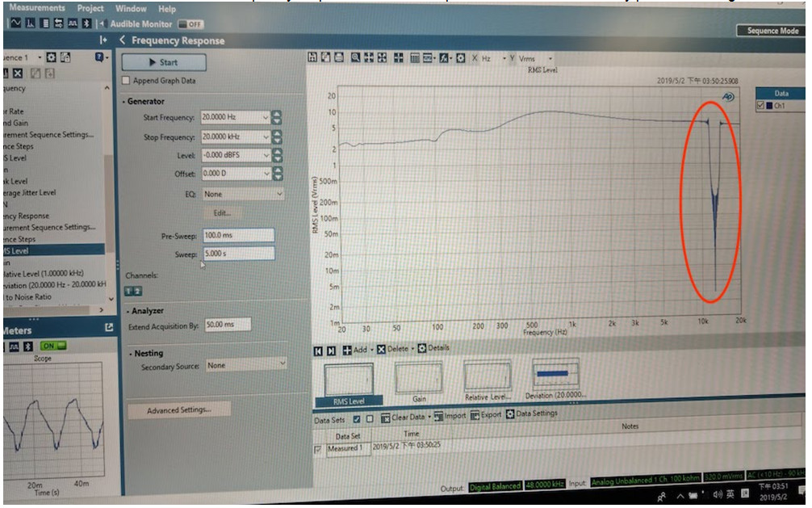Click the square pulse waveform toolbar icon
Screen dimensions: 812x508
[x=73, y=23]
